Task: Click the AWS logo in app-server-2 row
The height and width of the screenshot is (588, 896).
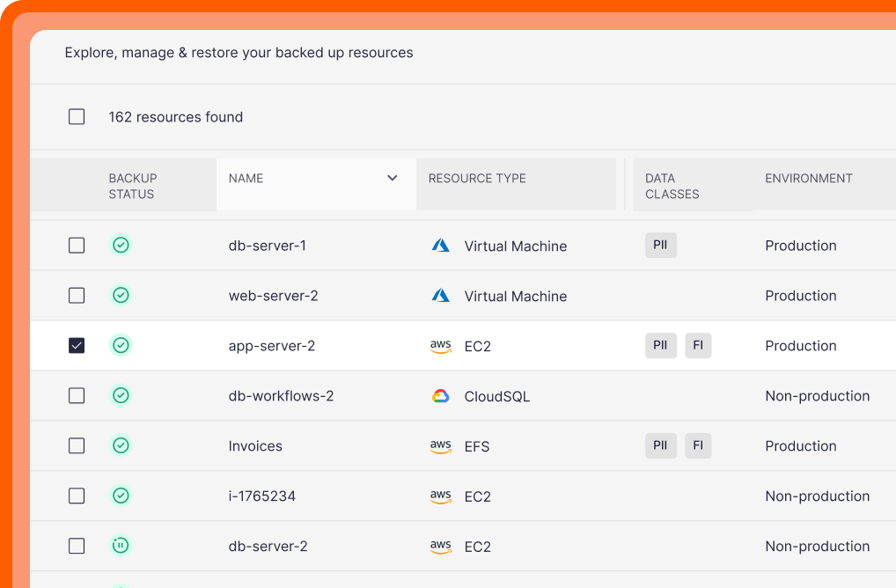Action: click(441, 346)
